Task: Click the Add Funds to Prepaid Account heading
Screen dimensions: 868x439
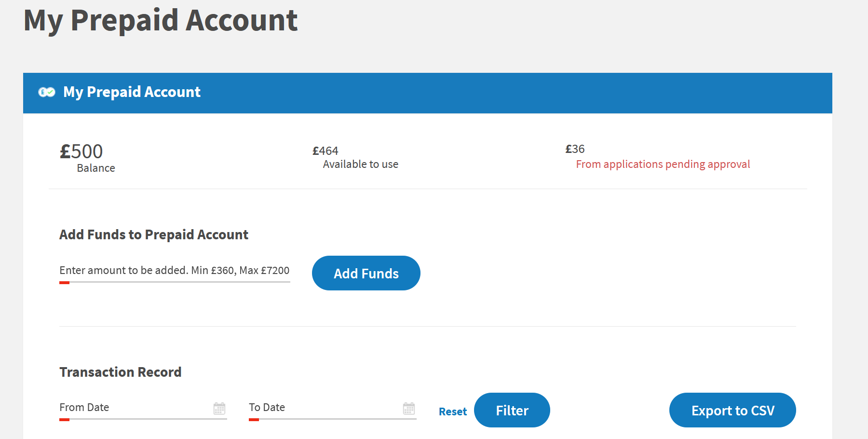Action: click(154, 234)
